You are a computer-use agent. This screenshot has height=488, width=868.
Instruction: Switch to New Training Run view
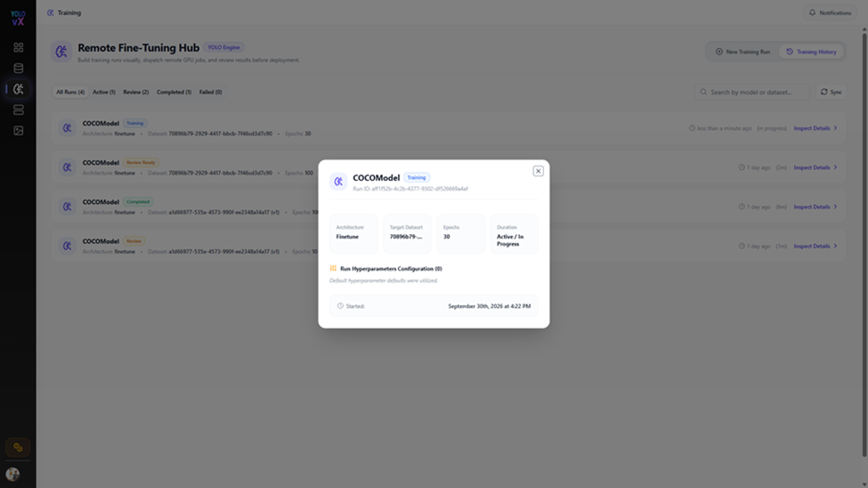pos(742,52)
